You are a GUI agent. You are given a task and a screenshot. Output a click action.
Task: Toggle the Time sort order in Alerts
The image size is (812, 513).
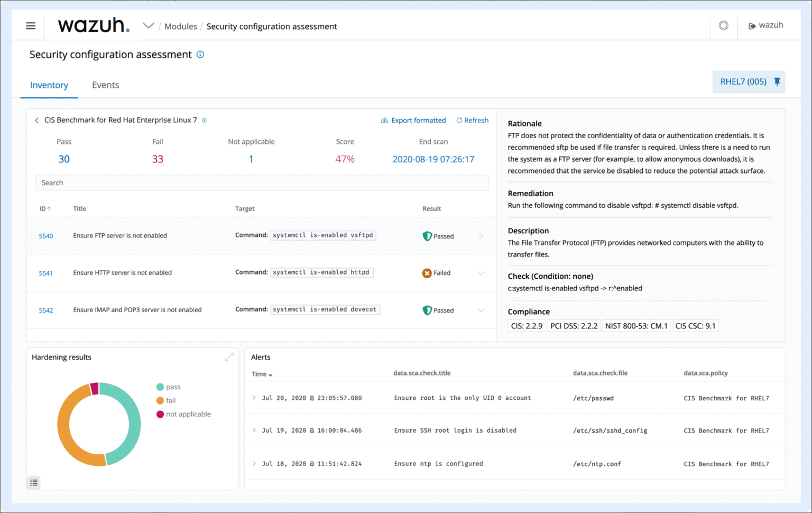click(x=262, y=374)
